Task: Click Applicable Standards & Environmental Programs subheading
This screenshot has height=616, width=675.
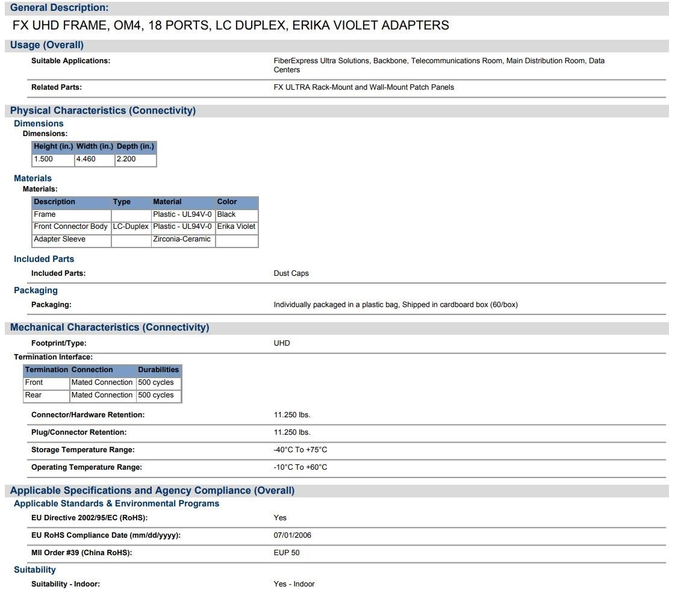Action: (x=116, y=503)
